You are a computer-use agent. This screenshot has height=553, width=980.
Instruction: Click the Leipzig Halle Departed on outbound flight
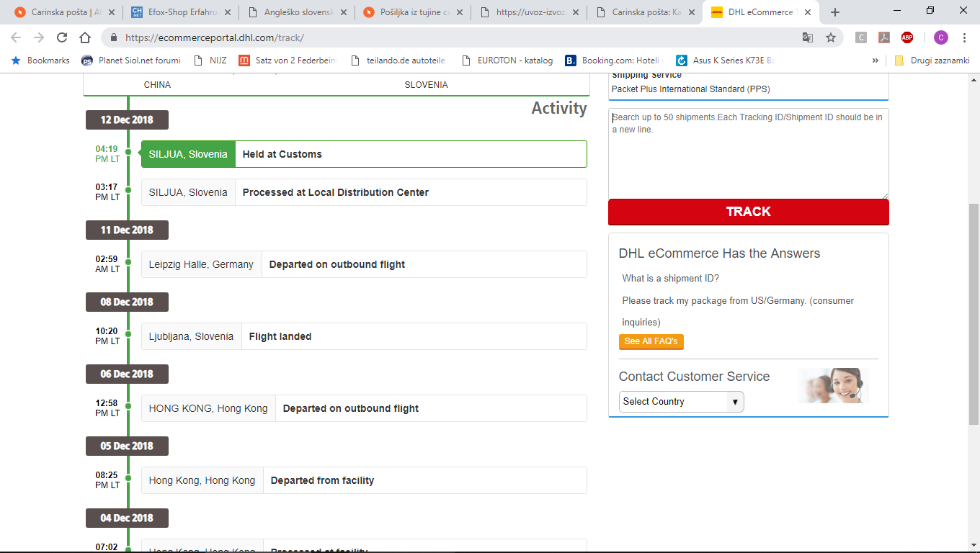[x=364, y=264]
